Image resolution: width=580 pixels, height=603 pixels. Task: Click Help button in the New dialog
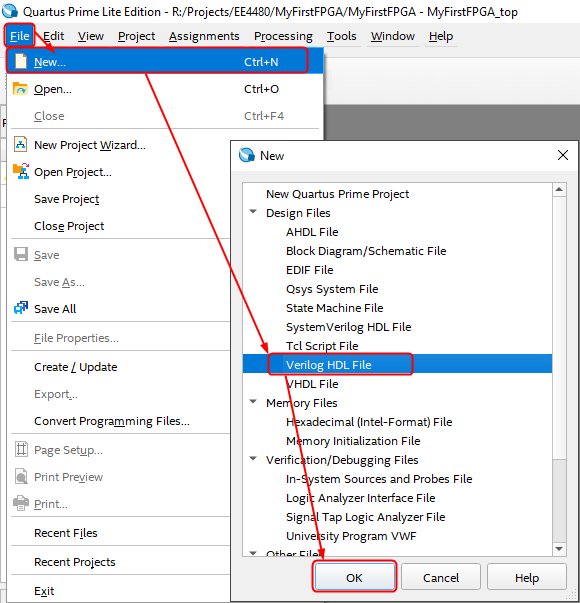click(527, 577)
